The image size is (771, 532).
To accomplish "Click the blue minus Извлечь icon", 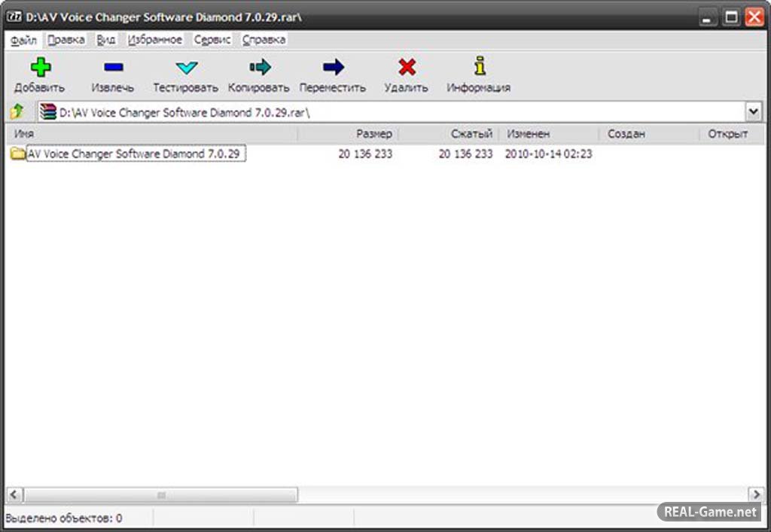I will (x=113, y=68).
